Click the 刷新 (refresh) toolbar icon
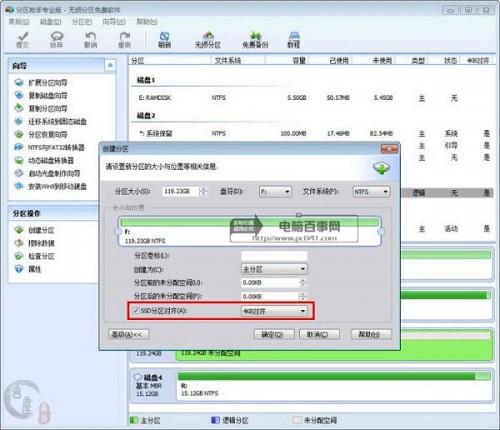Viewport: 500px width, 430px height. click(165, 40)
